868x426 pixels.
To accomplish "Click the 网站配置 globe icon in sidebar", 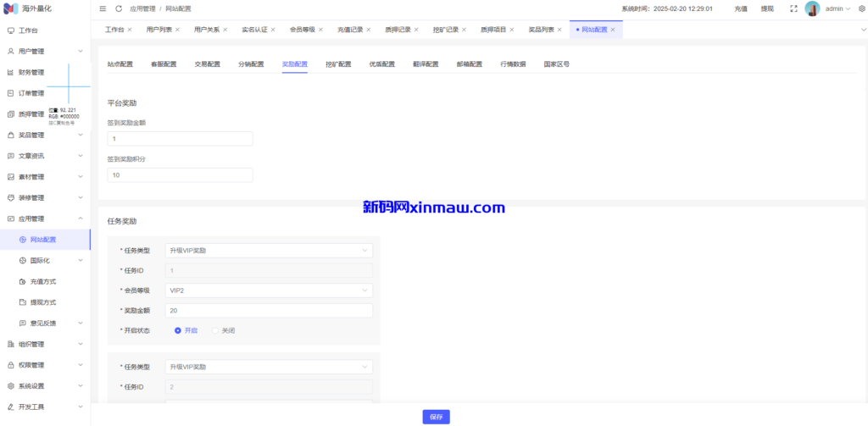I will pyautogui.click(x=23, y=240).
